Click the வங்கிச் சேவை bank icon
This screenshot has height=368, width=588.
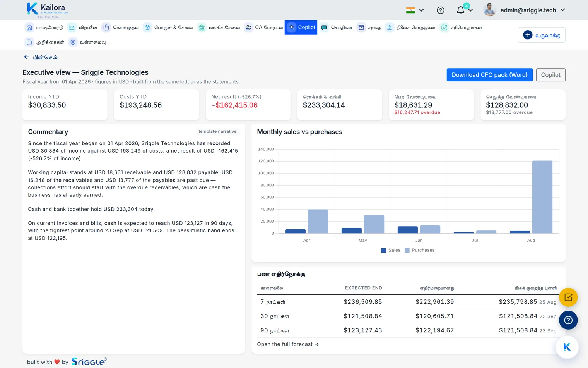click(x=202, y=28)
